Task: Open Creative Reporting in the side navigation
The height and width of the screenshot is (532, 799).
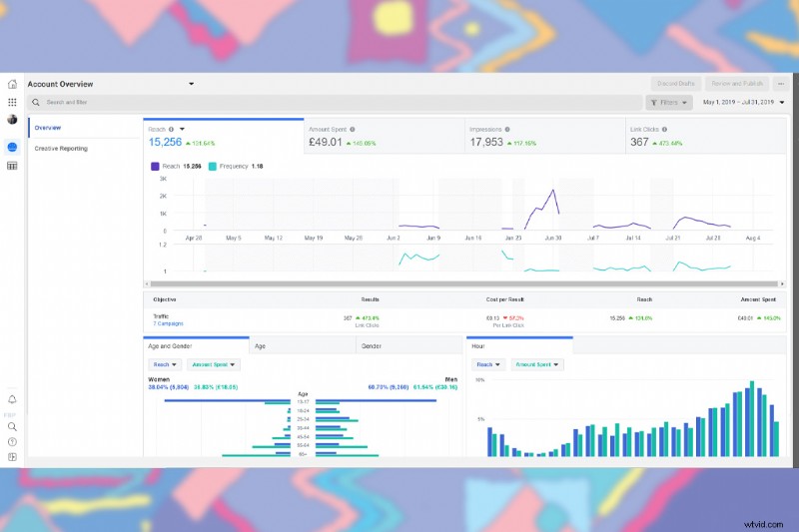Action: click(61, 149)
